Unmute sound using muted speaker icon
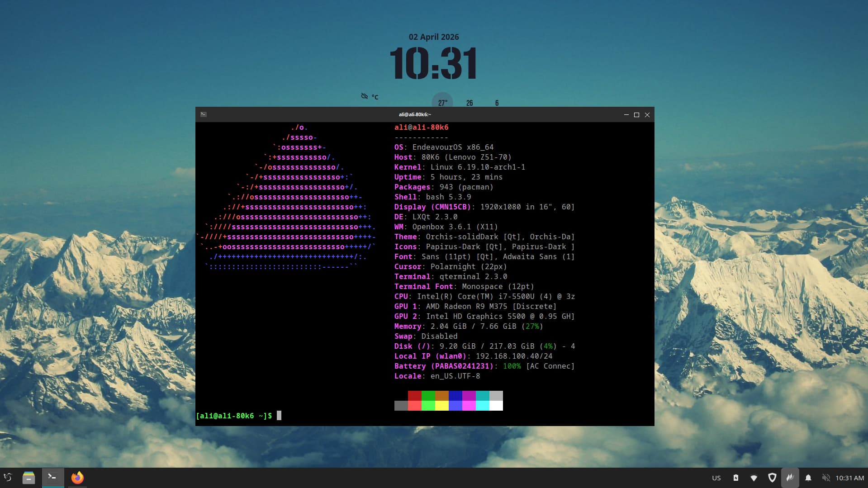Viewport: 868px width, 488px height. (x=826, y=478)
